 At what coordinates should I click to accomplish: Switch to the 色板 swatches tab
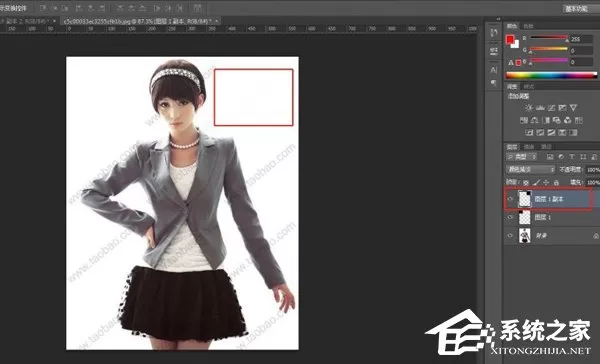point(528,26)
